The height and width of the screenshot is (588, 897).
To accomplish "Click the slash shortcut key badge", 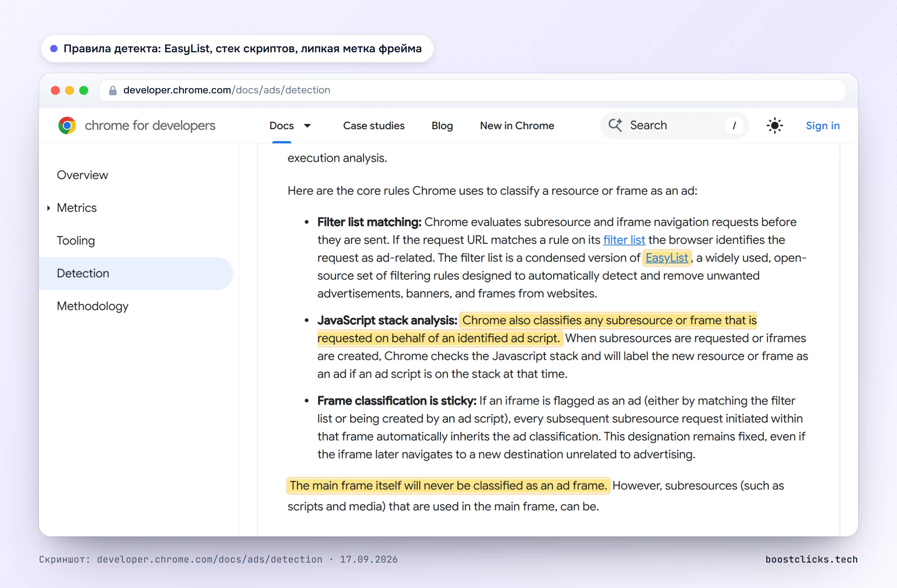I will coord(734,126).
